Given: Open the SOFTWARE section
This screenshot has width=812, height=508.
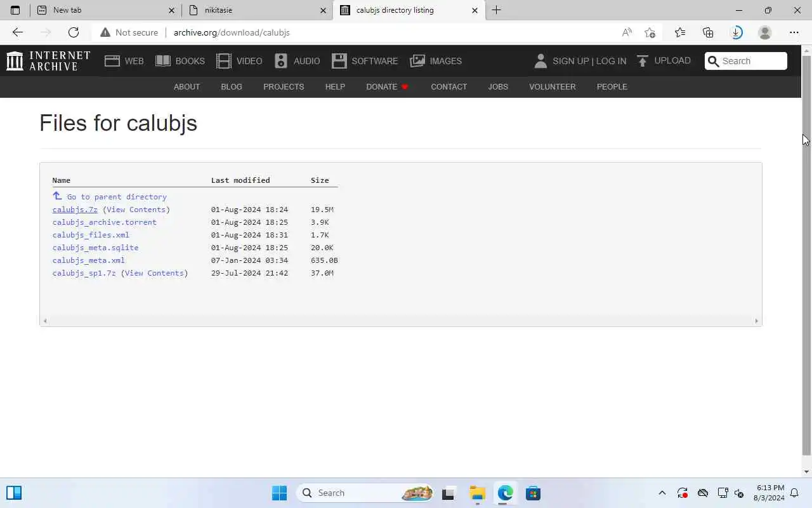Looking at the screenshot, I should coord(365,61).
